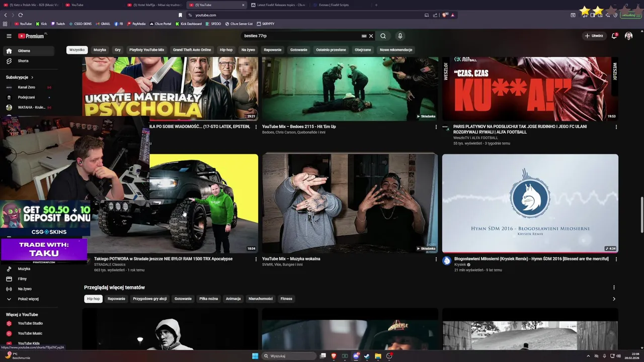
Task: Open the Krysiek channel avatar
Action: pyautogui.click(x=447, y=260)
